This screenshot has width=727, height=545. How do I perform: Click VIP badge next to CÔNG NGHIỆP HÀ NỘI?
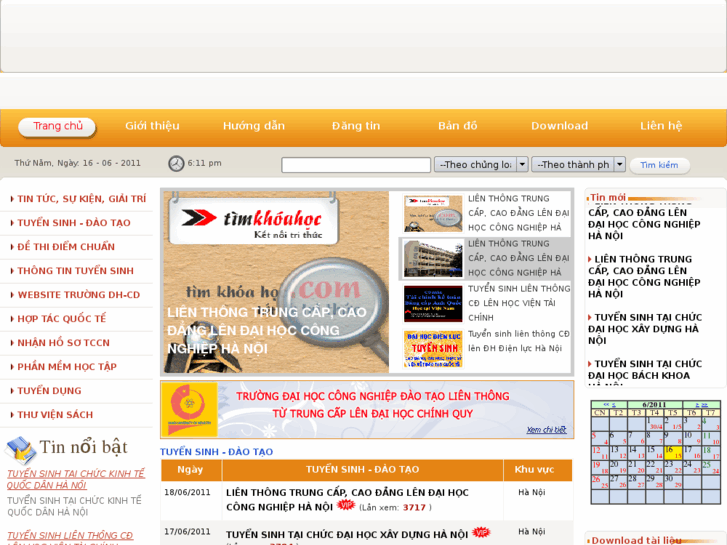(x=346, y=505)
